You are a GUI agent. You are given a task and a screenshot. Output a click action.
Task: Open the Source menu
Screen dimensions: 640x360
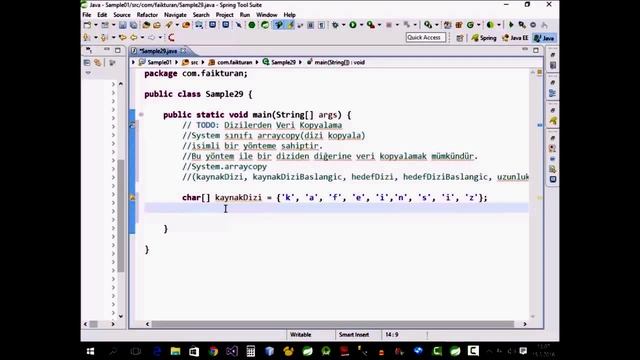122,15
